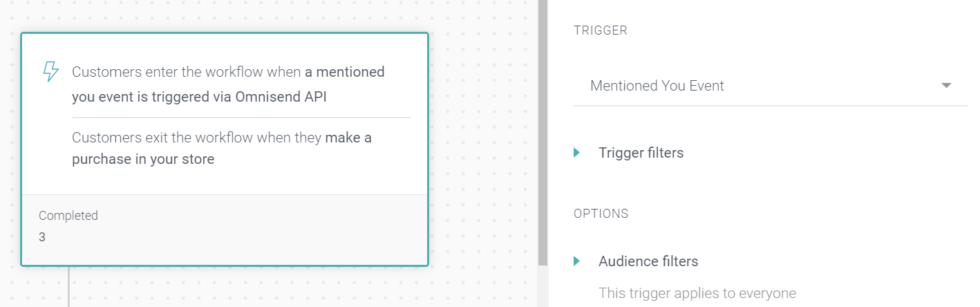Click the Trigger filters label
This screenshot has width=980, height=307.
(641, 153)
